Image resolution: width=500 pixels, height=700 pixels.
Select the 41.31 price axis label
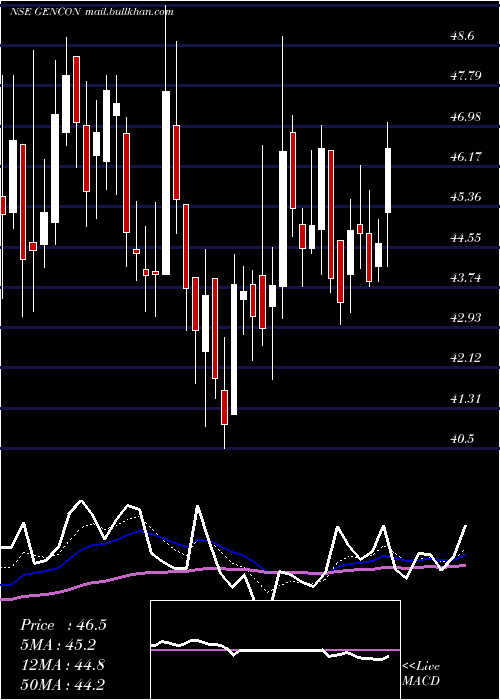click(x=466, y=399)
